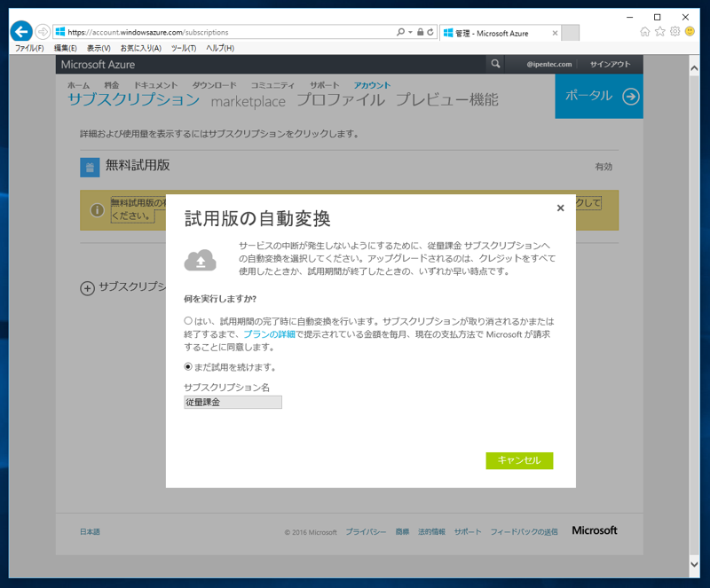Open the ヘルプ(H) menu
710x588 pixels.
pyautogui.click(x=220, y=48)
